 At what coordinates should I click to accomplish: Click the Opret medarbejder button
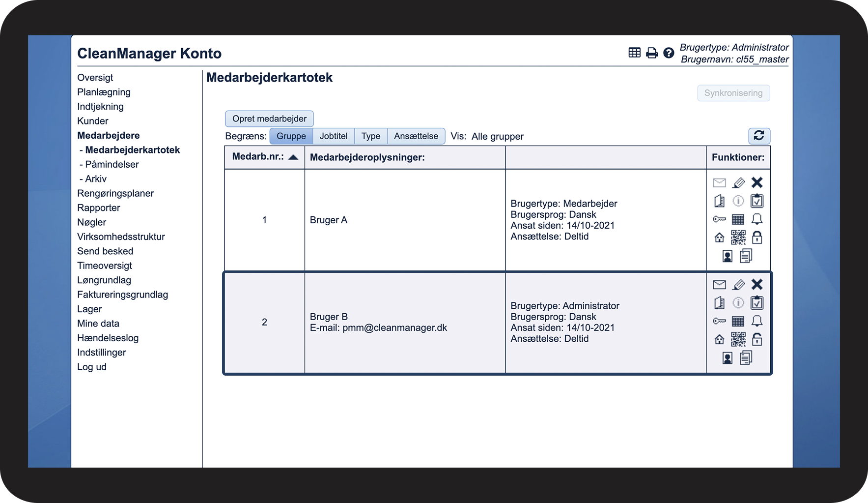click(269, 118)
